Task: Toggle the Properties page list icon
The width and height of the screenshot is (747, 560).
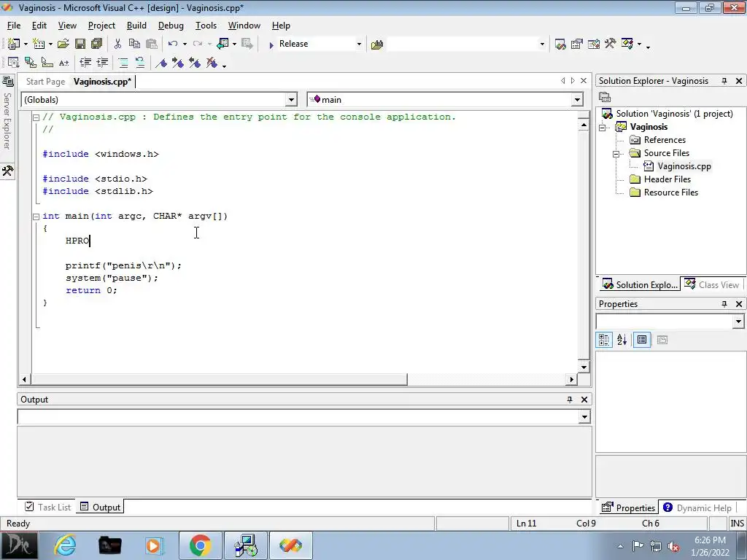Action: pyautogui.click(x=642, y=340)
